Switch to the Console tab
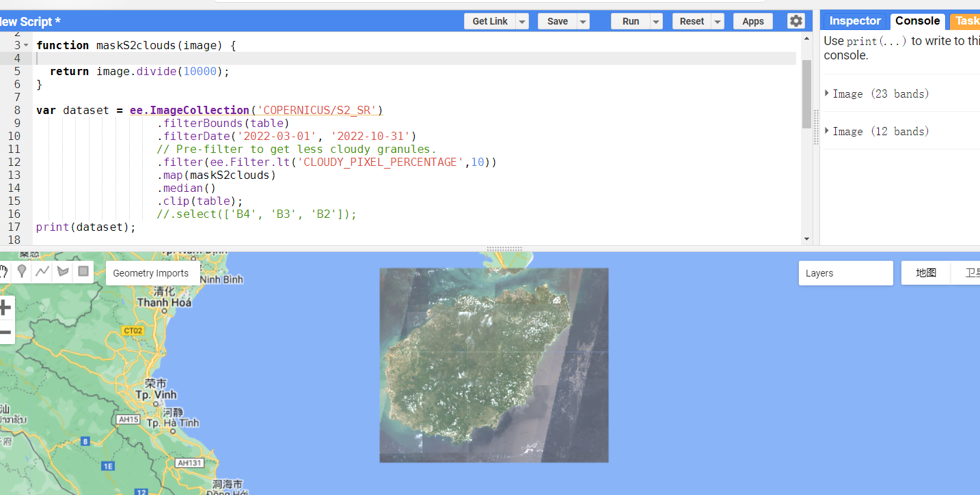This screenshot has width=980, height=495. 917,21
